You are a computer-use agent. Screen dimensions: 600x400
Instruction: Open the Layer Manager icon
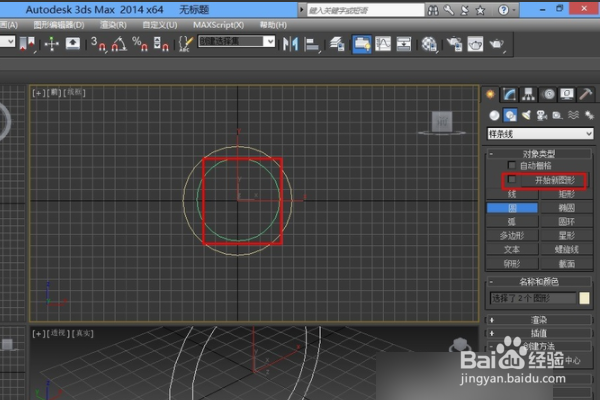(x=337, y=44)
